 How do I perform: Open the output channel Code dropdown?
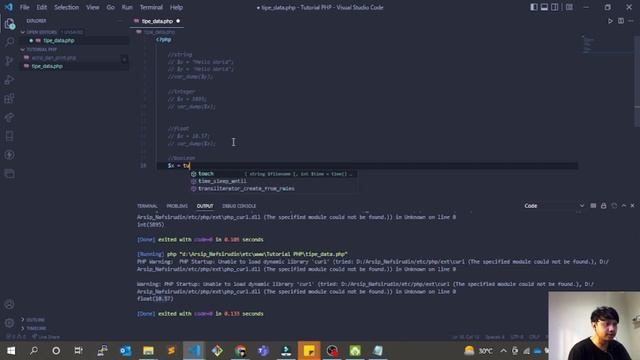point(554,206)
